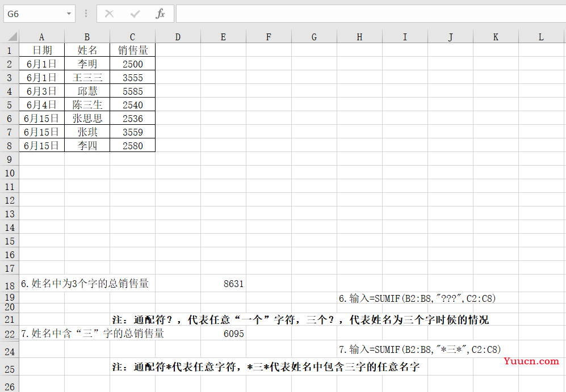Select column I header

[405, 37]
